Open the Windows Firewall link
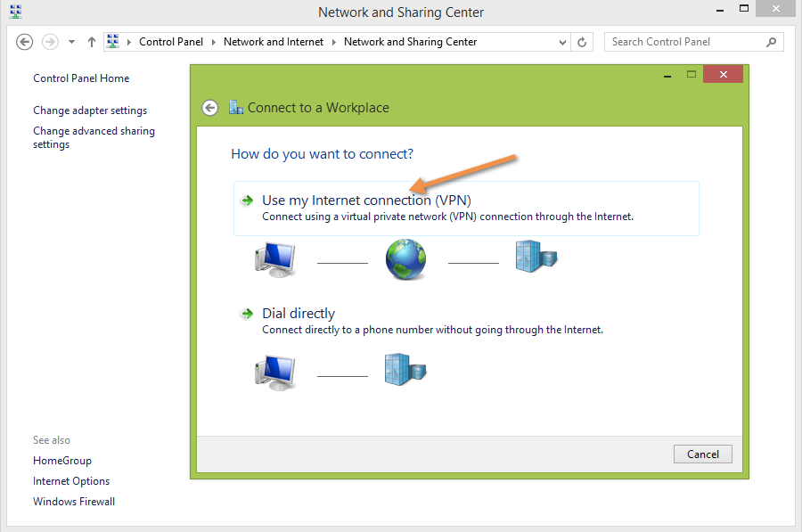802x532 pixels. pyautogui.click(x=74, y=502)
